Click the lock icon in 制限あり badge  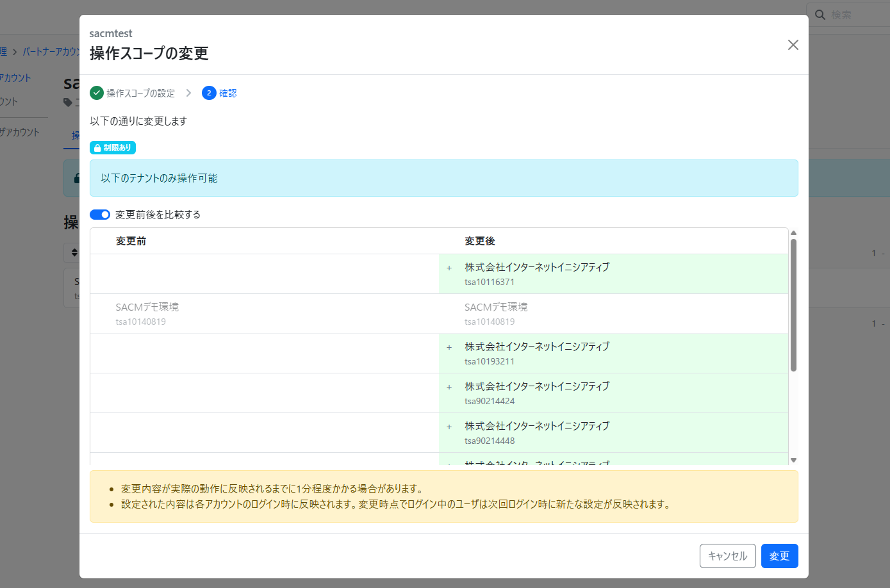[97, 148]
